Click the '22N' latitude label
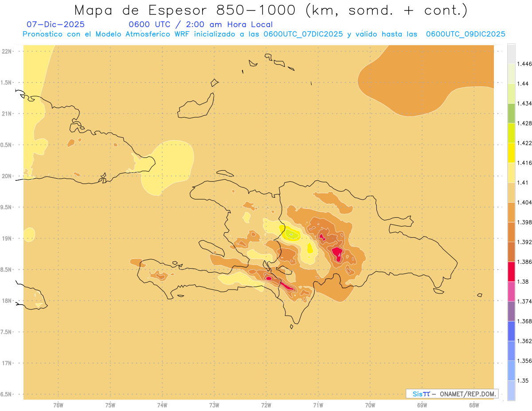 pyautogui.click(x=7, y=51)
